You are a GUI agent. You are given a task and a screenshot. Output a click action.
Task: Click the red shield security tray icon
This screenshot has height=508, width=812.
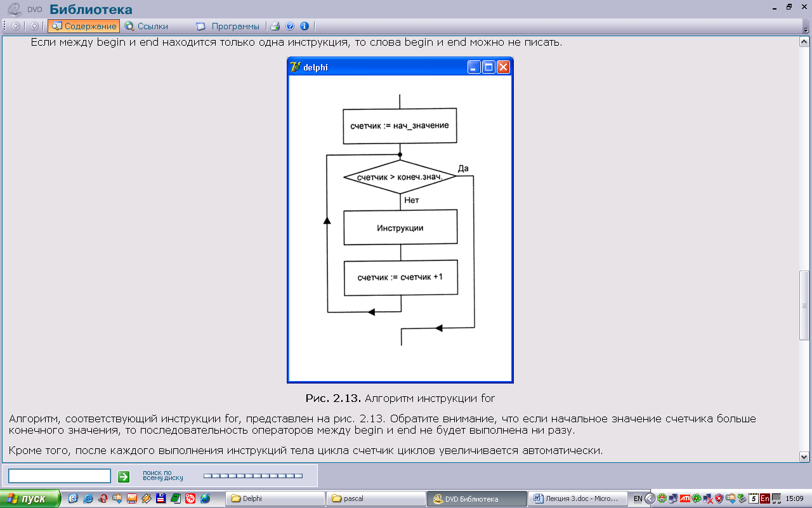[719, 498]
